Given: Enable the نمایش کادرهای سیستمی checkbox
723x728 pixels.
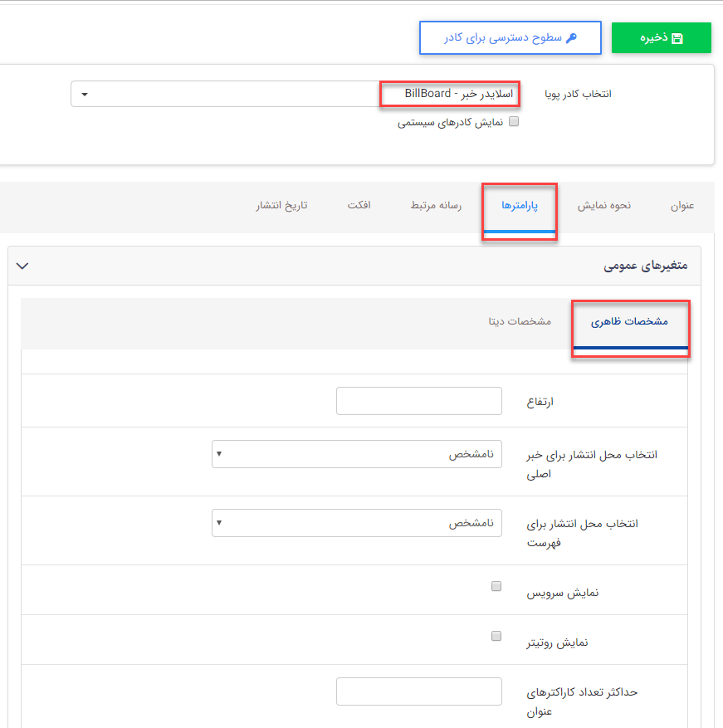Looking at the screenshot, I should pos(513,120).
